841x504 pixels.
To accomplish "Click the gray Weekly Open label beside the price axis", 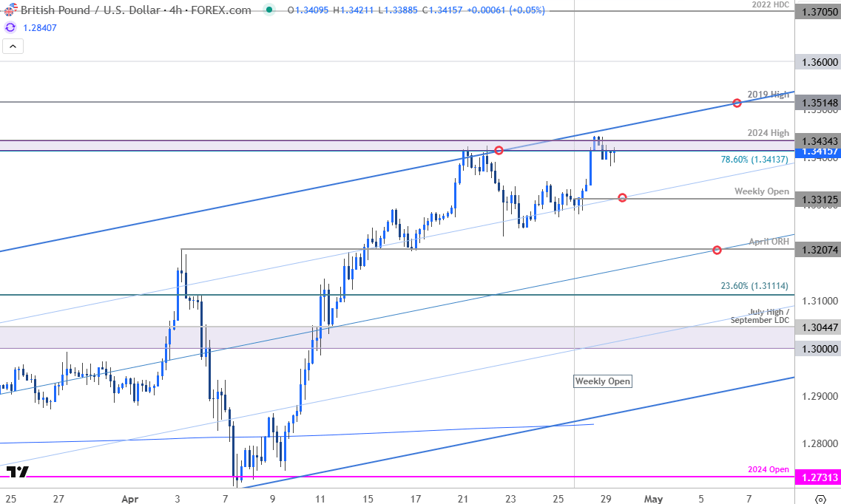I will point(762,191).
